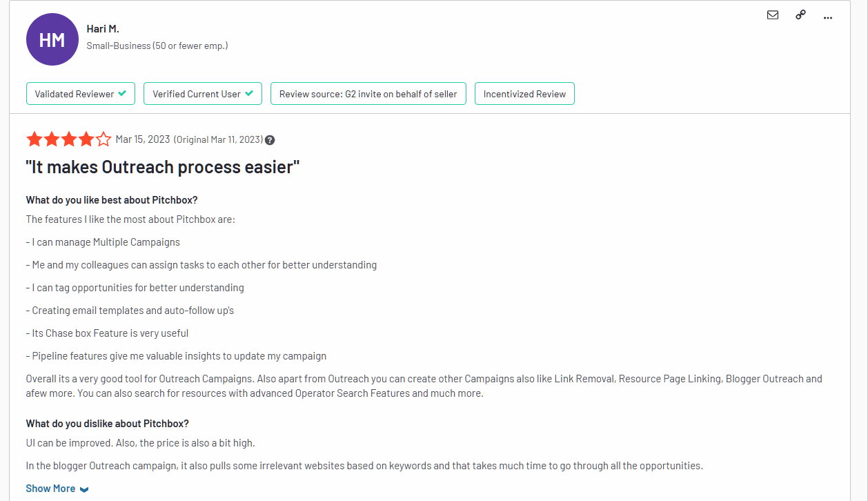The image size is (868, 501).
Task: Click the checkmark in Verified Current User badge
Action: coord(249,93)
